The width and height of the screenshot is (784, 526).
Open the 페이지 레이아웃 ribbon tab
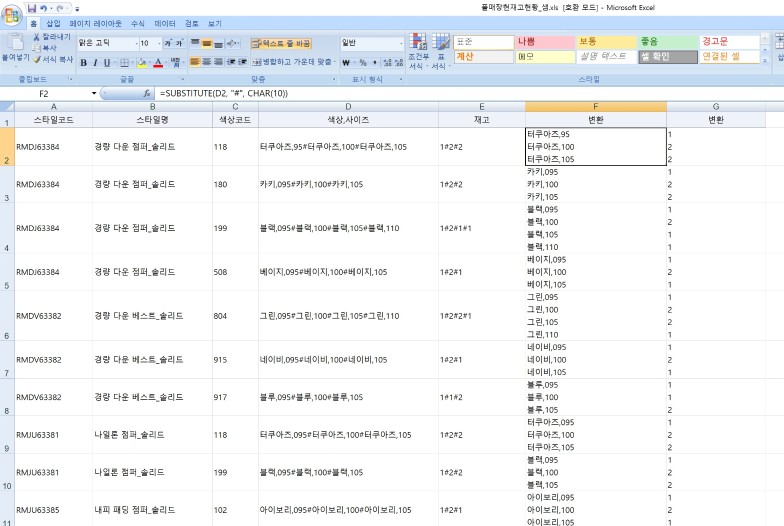[x=96, y=24]
